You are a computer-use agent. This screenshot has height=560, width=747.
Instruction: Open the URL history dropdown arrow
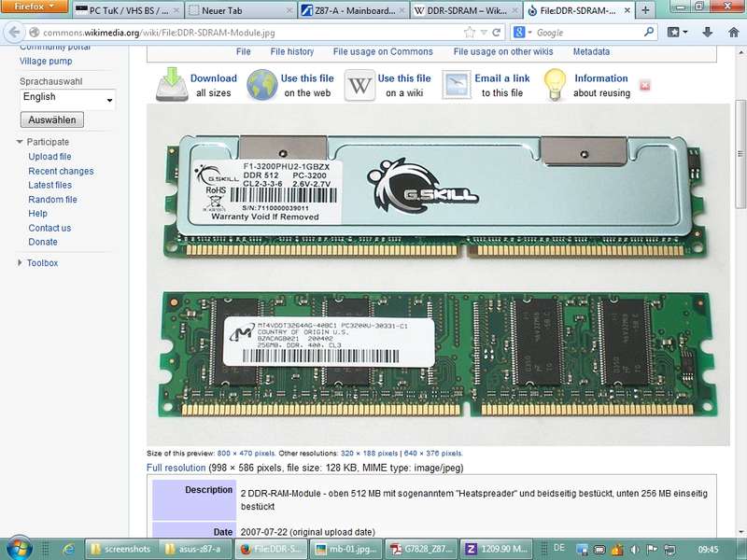[x=484, y=33]
